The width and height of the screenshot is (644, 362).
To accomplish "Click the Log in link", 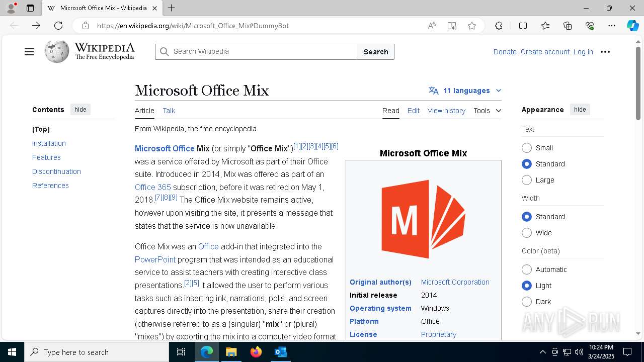I will 583,52.
